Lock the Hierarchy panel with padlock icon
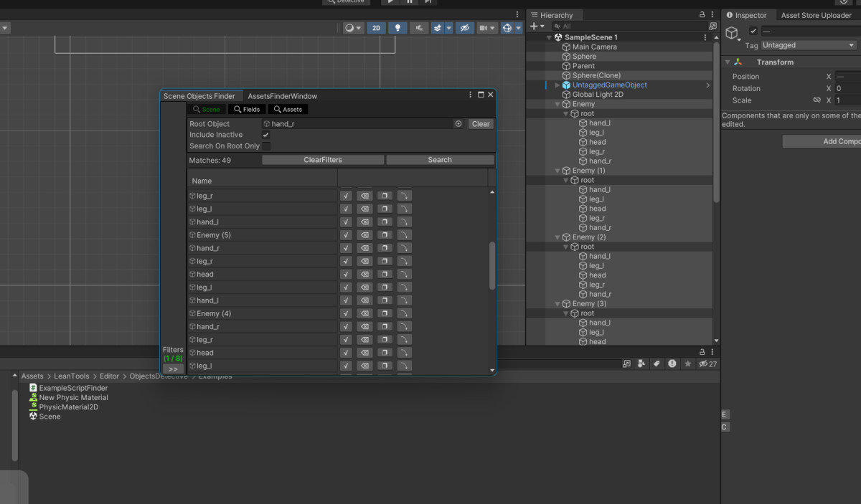Image resolution: width=861 pixels, height=504 pixels. coord(702,14)
